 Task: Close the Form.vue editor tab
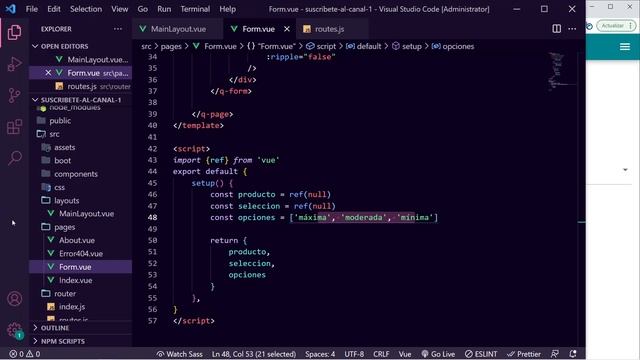[x=287, y=29]
